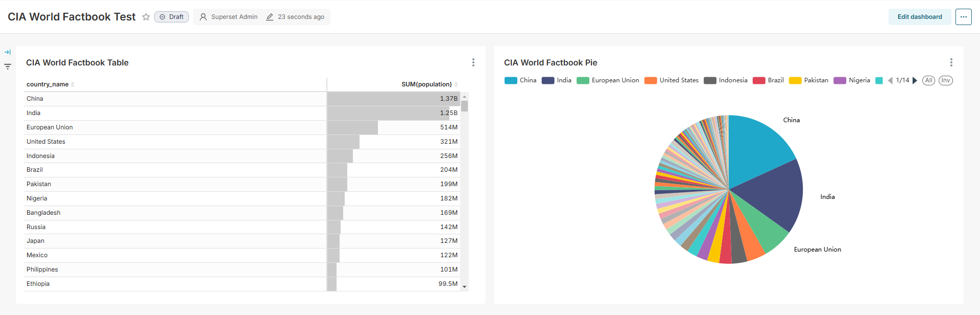Select the United States row in the table
The width and height of the screenshot is (980, 315).
46,142
